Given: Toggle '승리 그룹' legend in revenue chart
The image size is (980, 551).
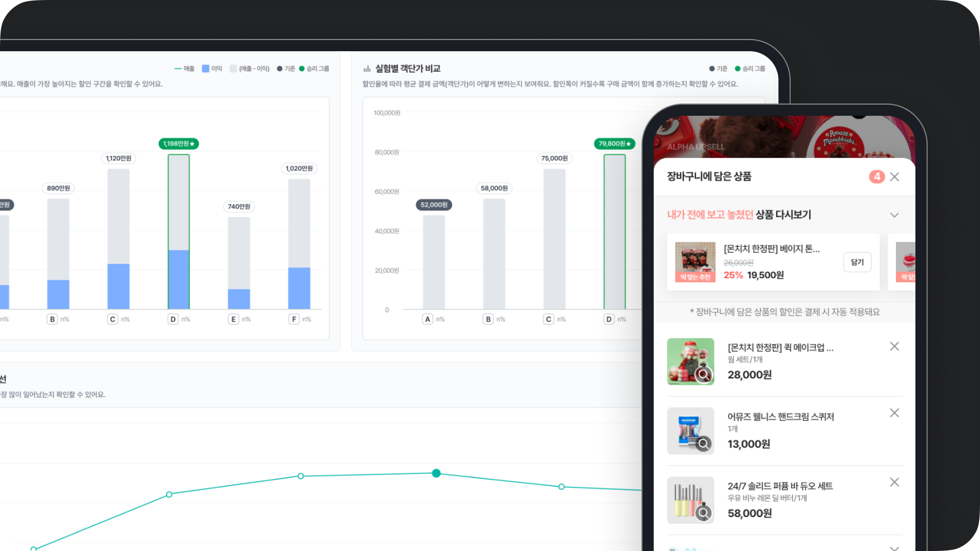Looking at the screenshot, I should point(314,68).
